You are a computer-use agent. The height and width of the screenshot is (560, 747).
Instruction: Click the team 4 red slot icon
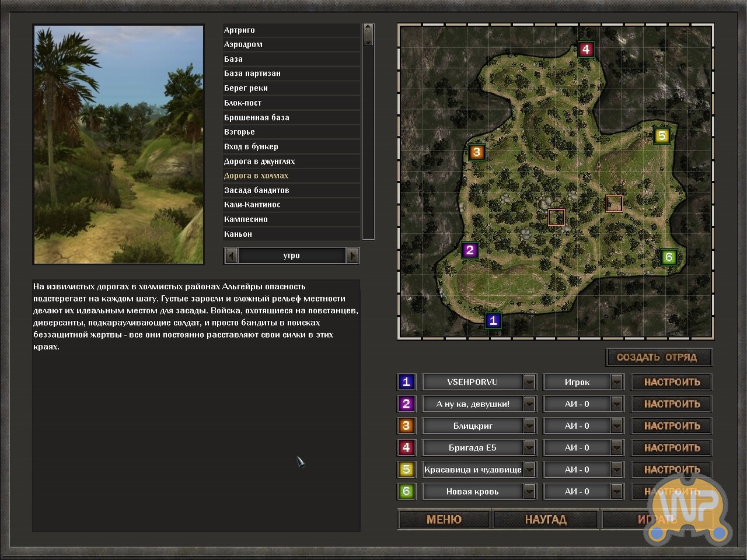coord(406,447)
